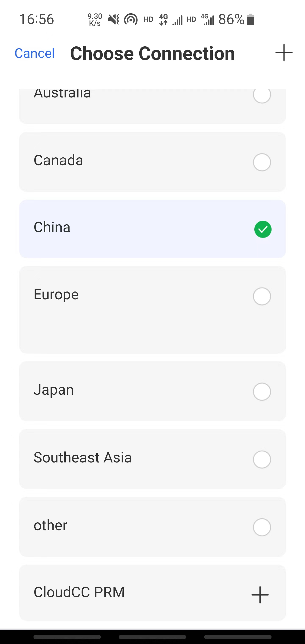Tap the hotspot status icon
305x644 pixels.
[131, 19]
